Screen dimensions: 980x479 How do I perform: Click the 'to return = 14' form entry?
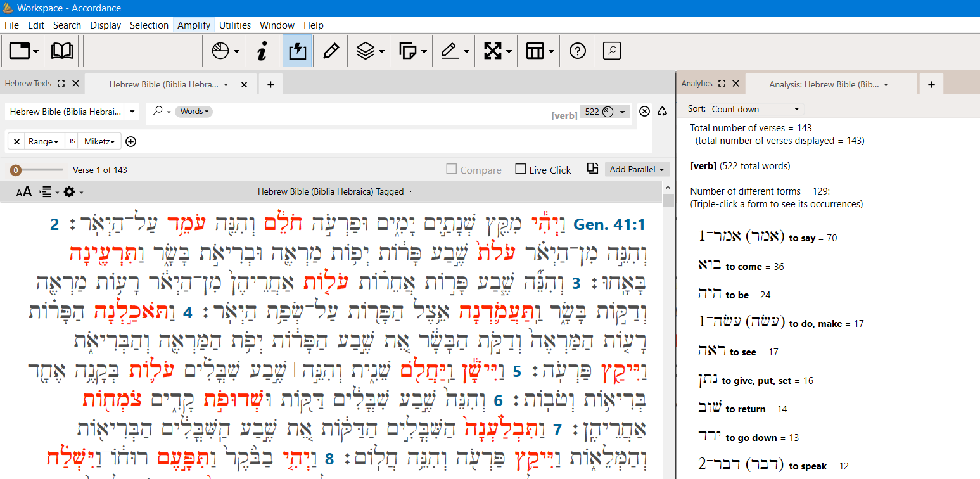coord(742,409)
